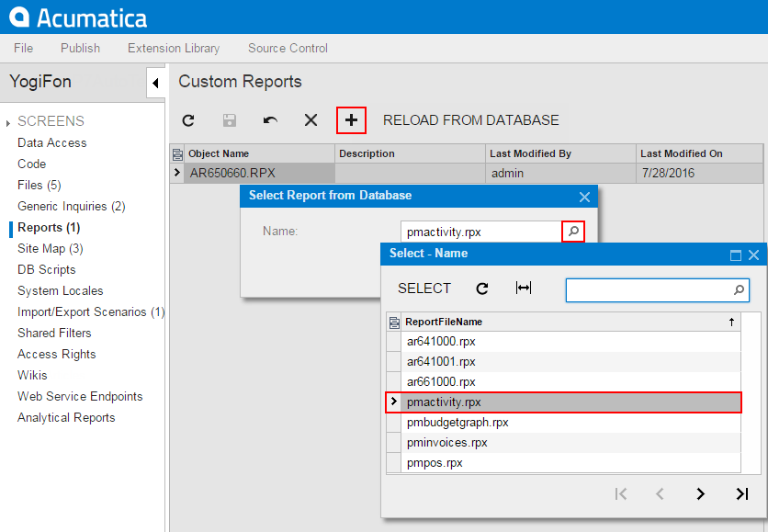
Task: Click the undo/cancel arrow icon in toolbar
Action: pyautogui.click(x=270, y=120)
